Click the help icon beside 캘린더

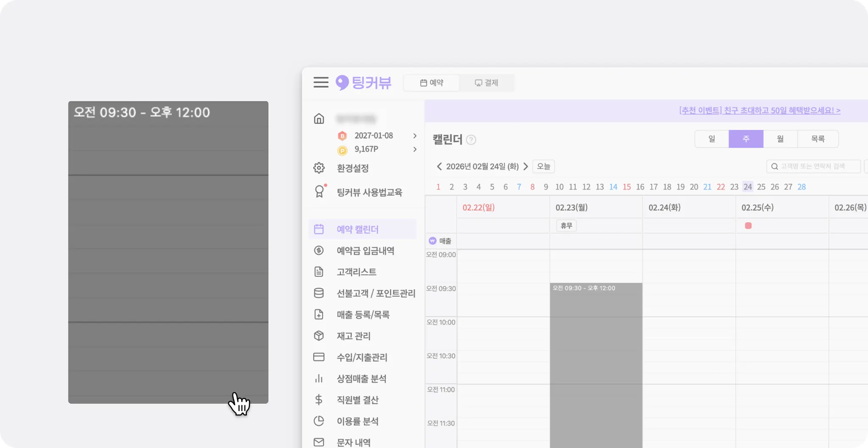471,140
